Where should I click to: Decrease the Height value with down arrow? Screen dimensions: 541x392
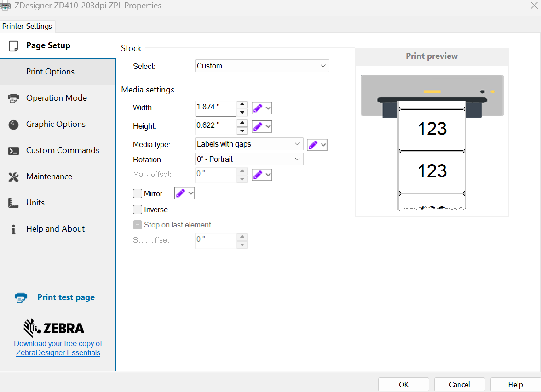242,131
